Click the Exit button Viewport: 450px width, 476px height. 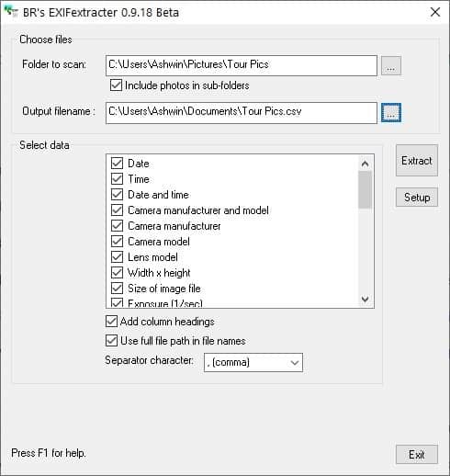[x=417, y=455]
